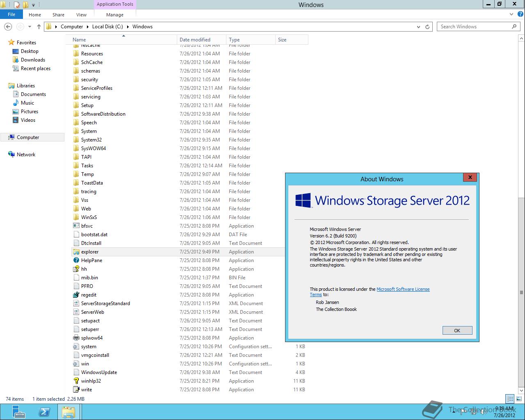Click the System32 folder icon

[x=76, y=140]
